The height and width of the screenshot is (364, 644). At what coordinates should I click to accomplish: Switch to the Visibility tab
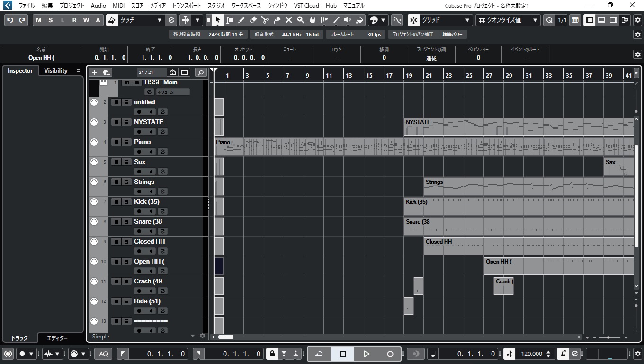point(56,71)
